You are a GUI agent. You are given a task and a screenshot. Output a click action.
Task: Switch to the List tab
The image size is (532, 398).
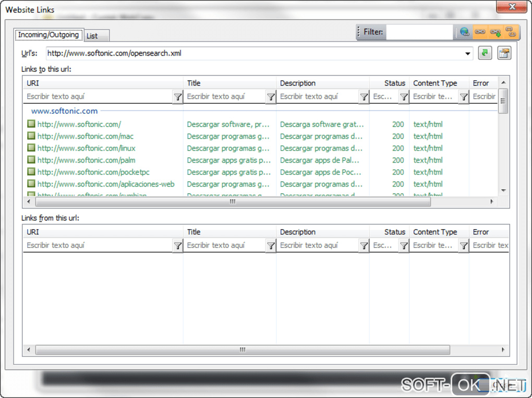click(96, 35)
